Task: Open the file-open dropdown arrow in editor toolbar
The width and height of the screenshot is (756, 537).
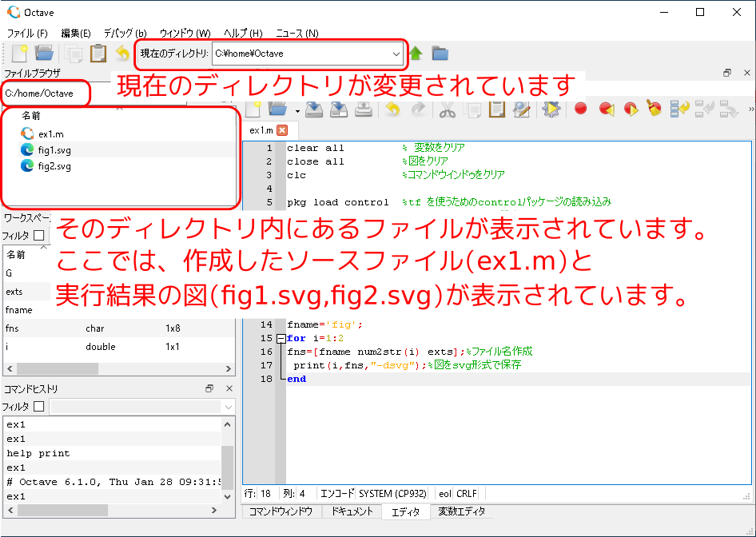Action: click(298, 109)
